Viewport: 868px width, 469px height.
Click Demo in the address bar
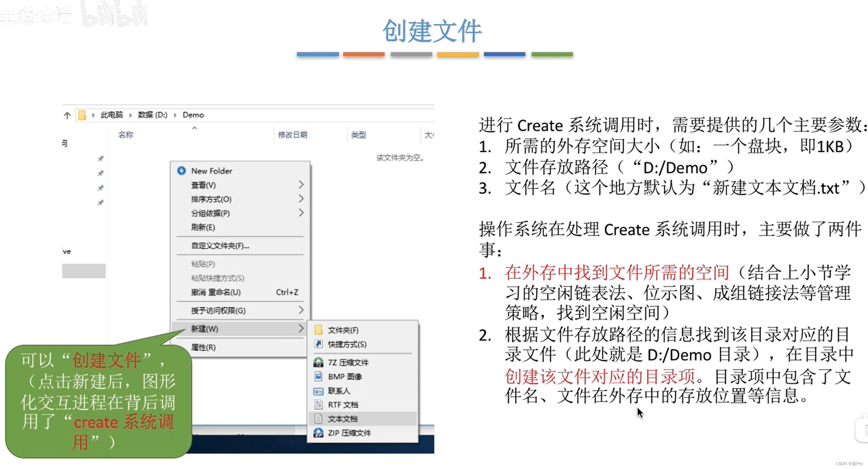[193, 115]
